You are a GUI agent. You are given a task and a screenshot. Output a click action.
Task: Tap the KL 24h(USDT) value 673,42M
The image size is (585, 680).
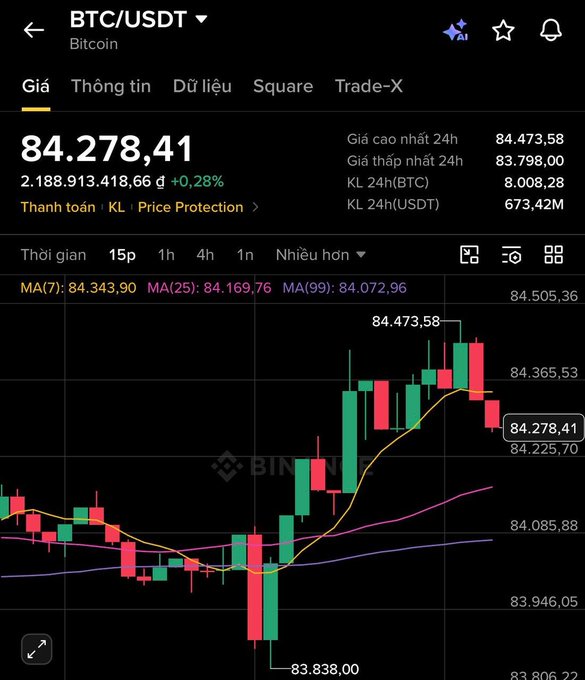(534, 204)
